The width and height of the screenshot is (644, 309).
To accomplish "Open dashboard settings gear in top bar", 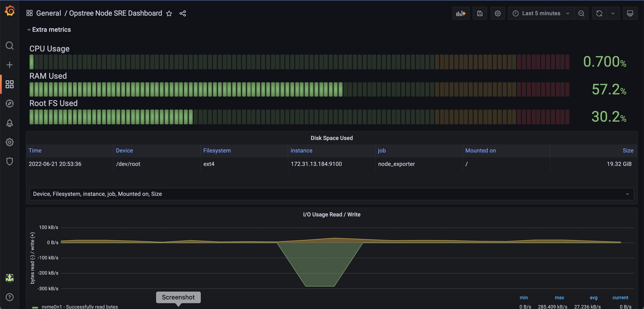I will click(498, 13).
